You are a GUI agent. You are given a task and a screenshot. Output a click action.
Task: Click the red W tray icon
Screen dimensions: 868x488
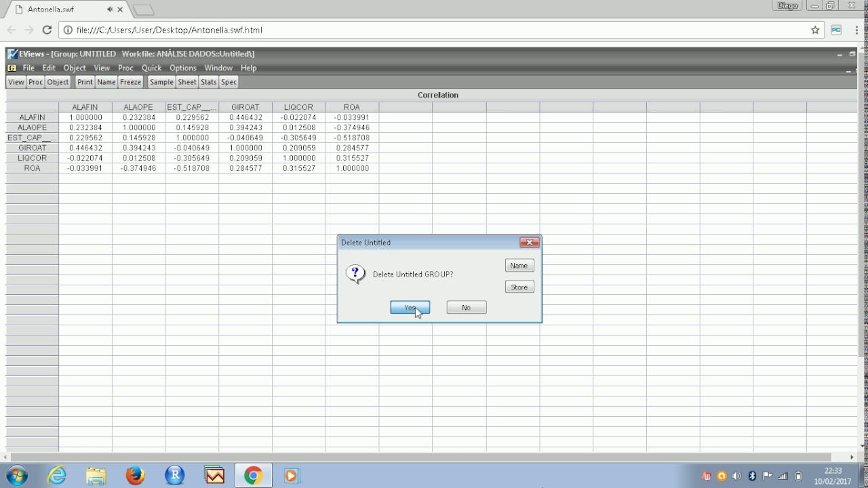tap(706, 476)
